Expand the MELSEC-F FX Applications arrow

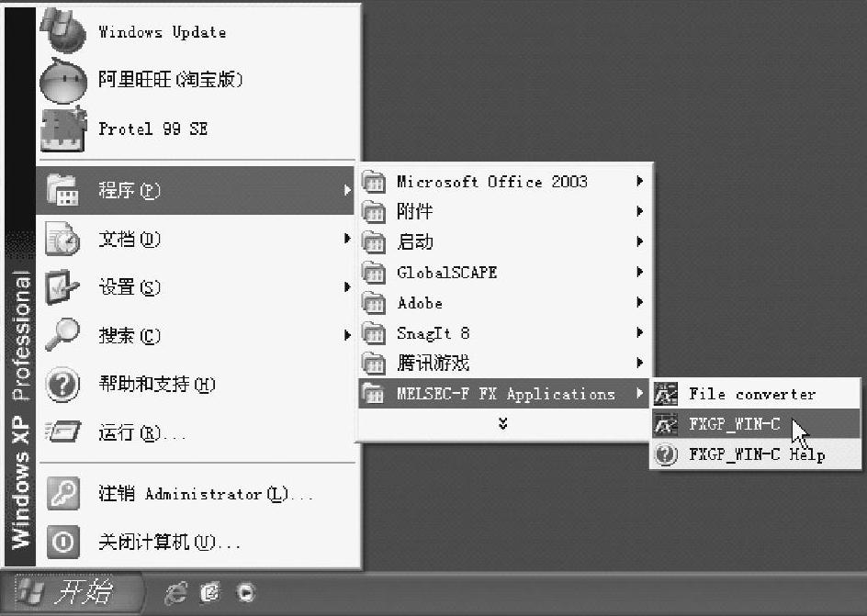click(640, 393)
